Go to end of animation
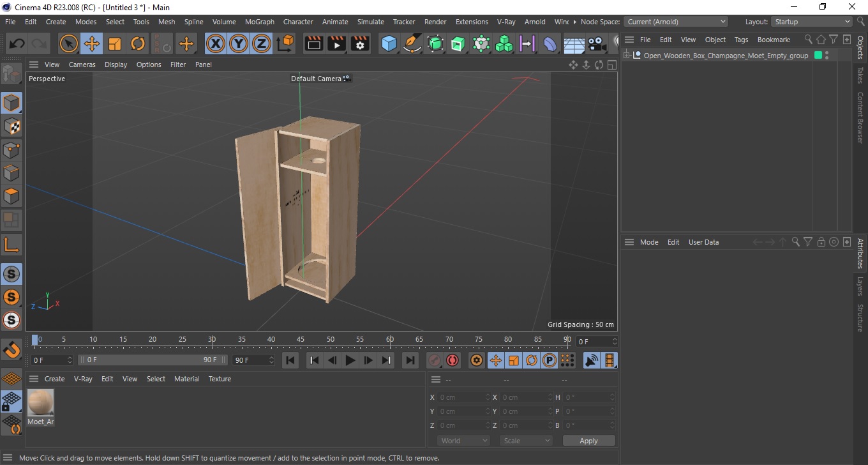This screenshot has height=465, width=868. pyautogui.click(x=410, y=360)
